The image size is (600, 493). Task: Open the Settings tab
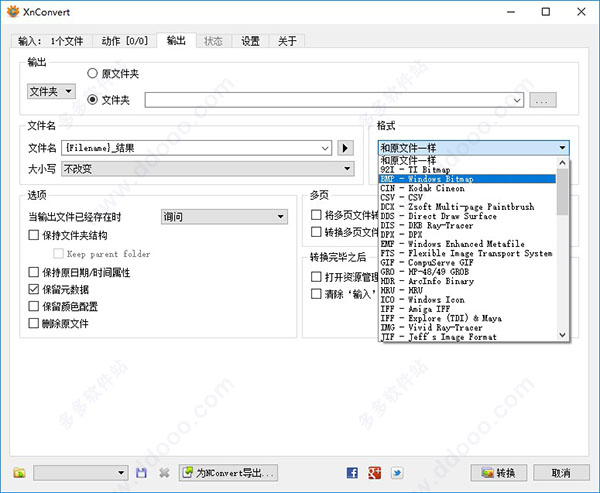click(x=250, y=41)
